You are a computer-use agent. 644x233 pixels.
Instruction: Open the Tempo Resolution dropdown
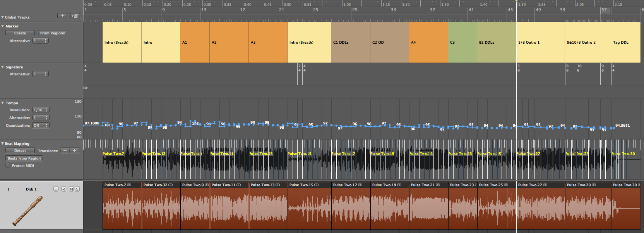point(40,110)
